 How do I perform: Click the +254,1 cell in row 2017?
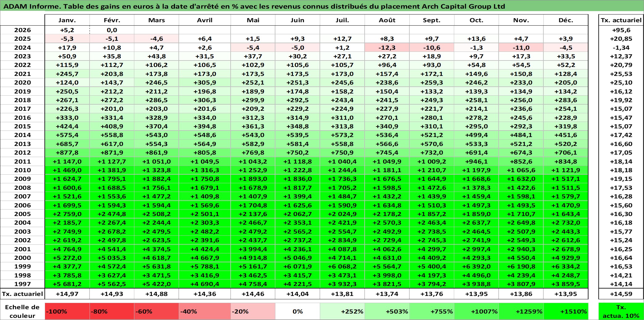(x=566, y=109)
